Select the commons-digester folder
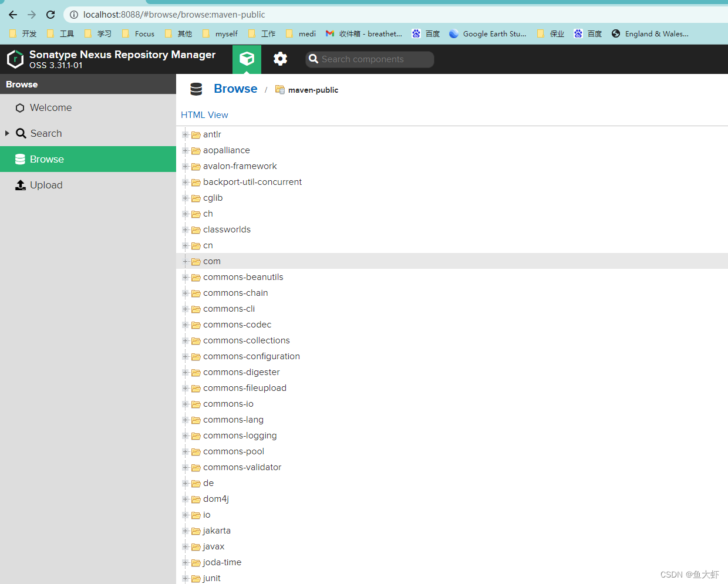Image resolution: width=728 pixels, height=584 pixels. point(241,372)
